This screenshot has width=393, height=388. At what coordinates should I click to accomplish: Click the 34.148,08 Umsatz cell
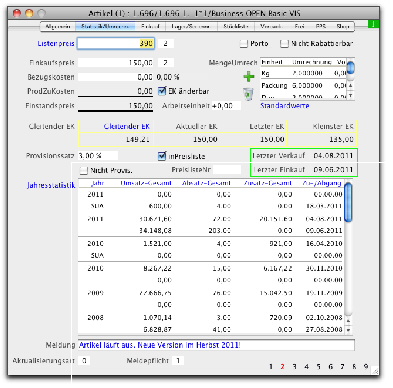155,230
